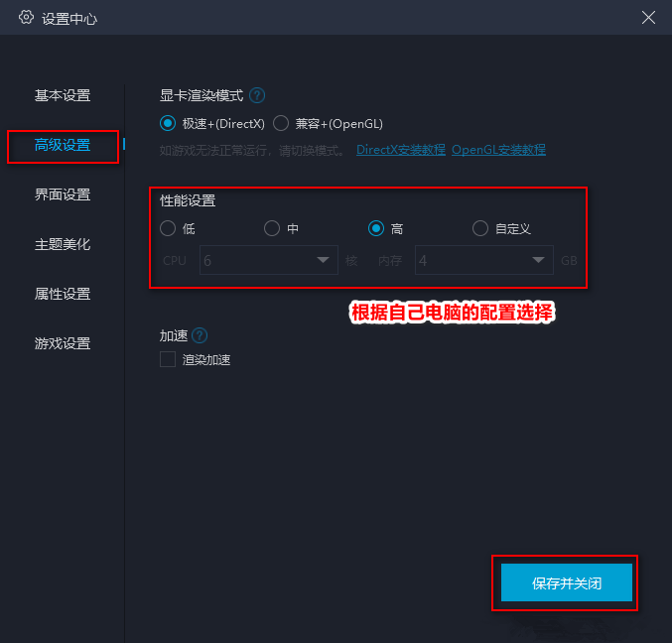Open the OpenGL安装教程 link
Viewport: 672px width, 643px height.
[x=498, y=150]
